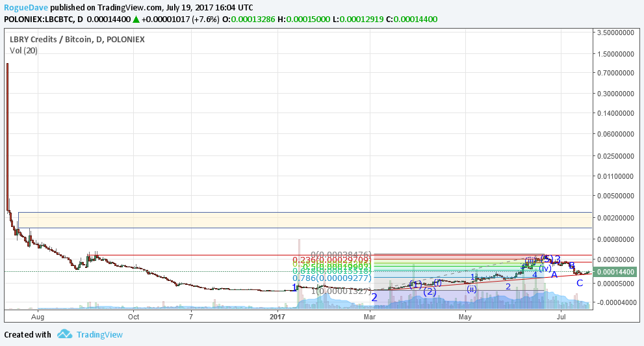Screen dimensions: 644x346
Task: Click the Jul date label on the time axis
Action: (x=561, y=317)
